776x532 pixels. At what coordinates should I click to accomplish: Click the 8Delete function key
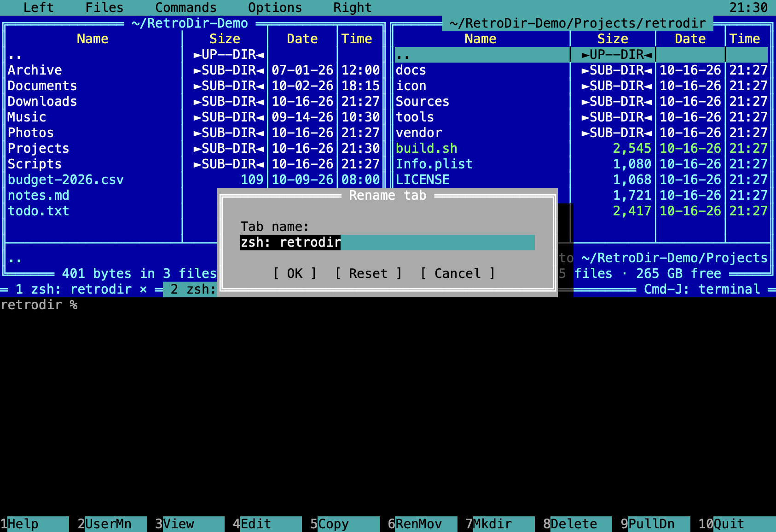click(578, 524)
